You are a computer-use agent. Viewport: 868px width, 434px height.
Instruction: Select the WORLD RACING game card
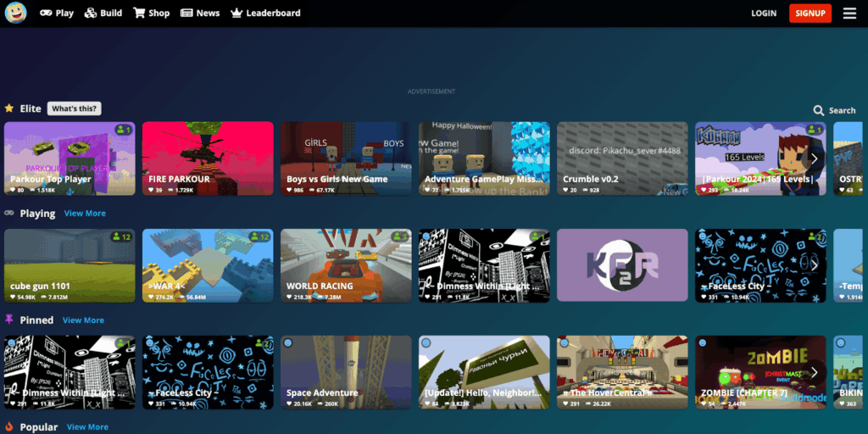coord(346,264)
